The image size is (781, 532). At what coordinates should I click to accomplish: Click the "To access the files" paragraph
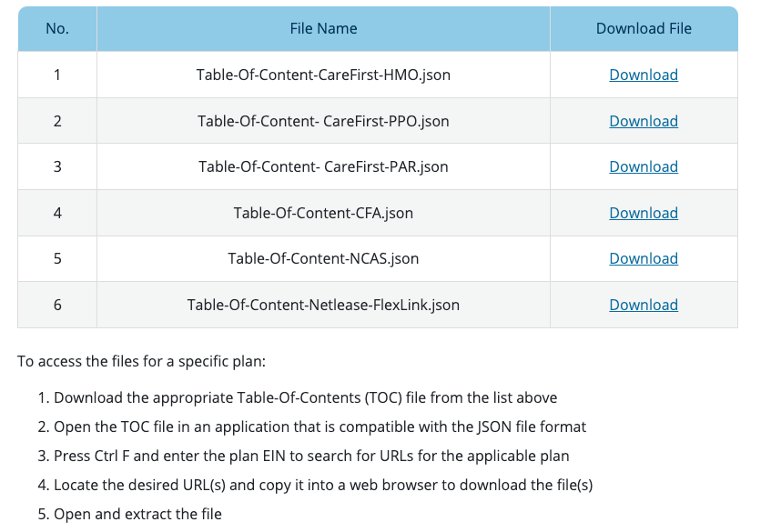click(x=141, y=361)
